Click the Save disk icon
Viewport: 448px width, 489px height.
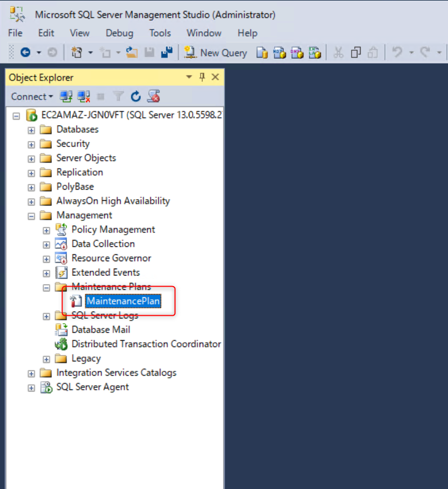(x=149, y=52)
